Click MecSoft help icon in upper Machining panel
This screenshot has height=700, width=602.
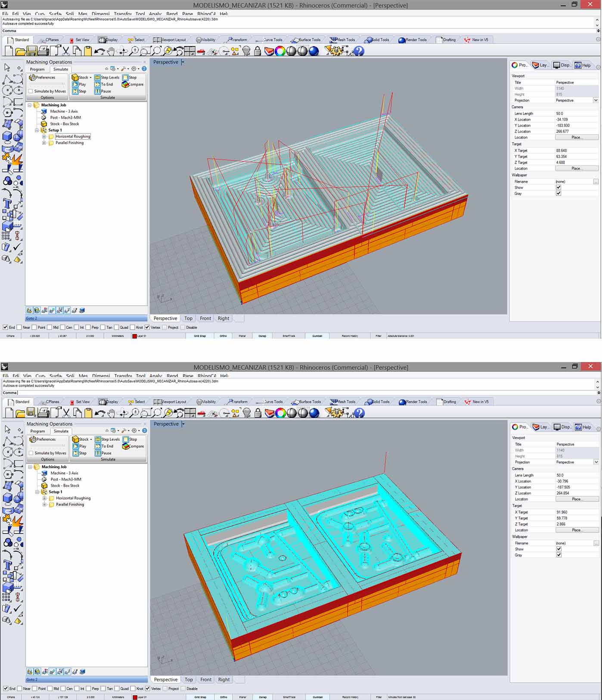point(144,68)
